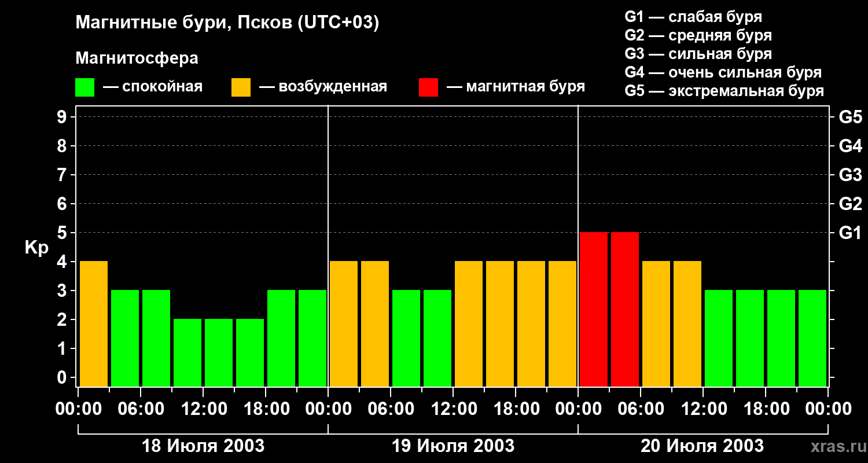This screenshot has height=463, width=868.
Task: Click the 'Kp' axis label
Action: point(36,248)
